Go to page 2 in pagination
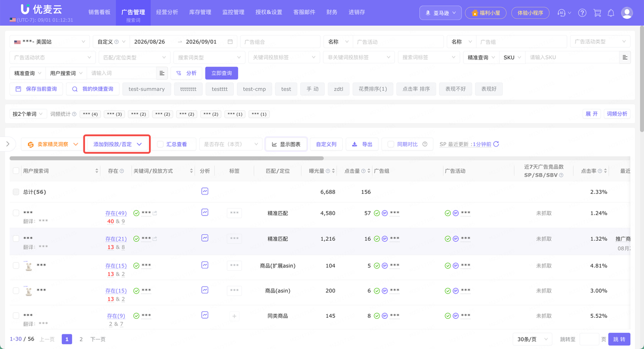 81,339
